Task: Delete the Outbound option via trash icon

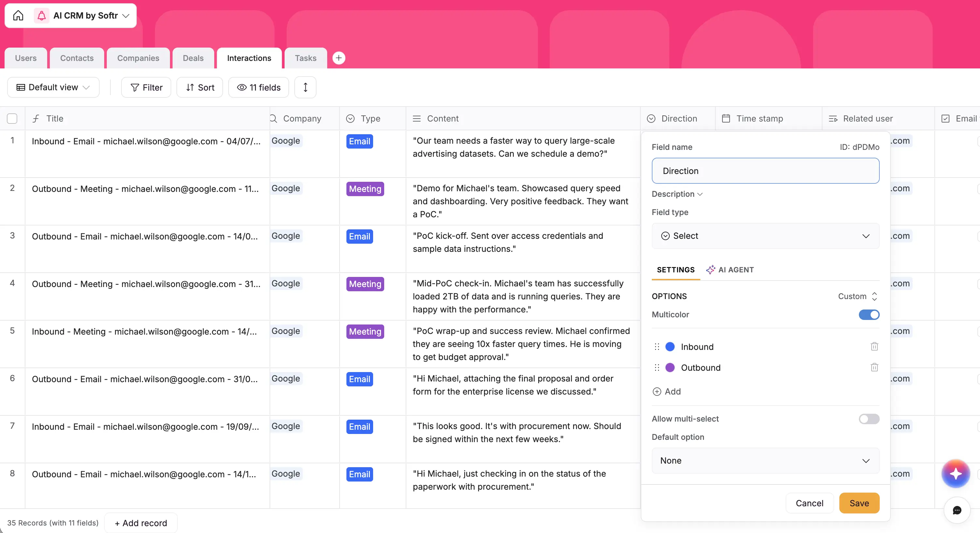Action: (874, 367)
